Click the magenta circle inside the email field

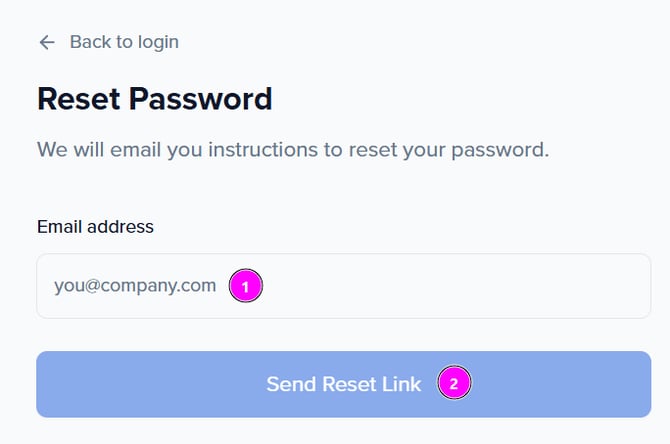pos(246,286)
